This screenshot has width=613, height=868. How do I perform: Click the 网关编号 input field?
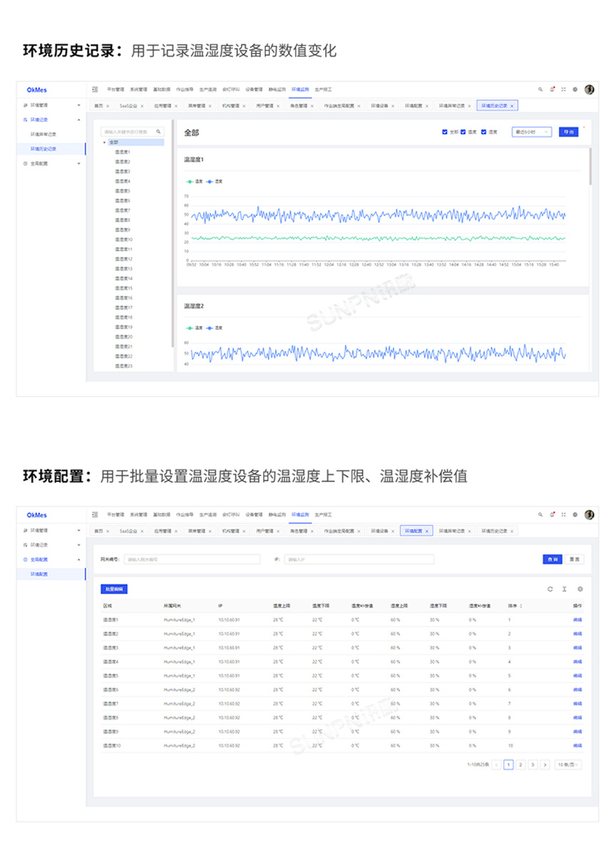coord(192,560)
